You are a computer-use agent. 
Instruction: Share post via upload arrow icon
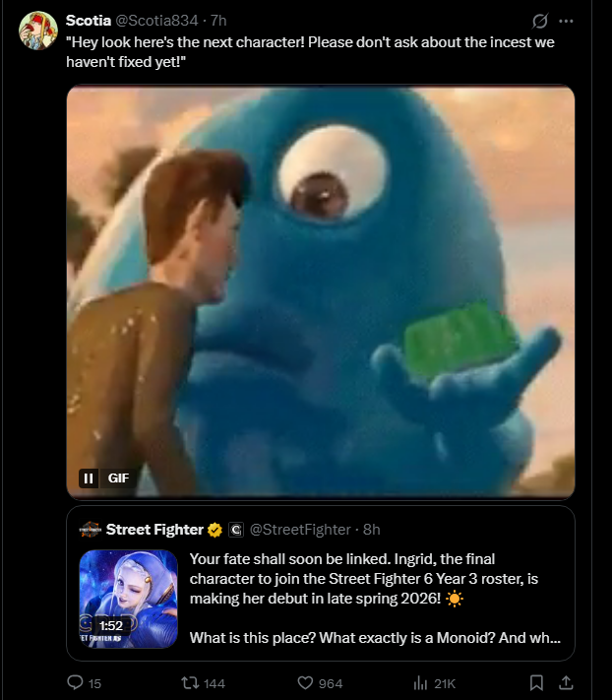(x=566, y=682)
